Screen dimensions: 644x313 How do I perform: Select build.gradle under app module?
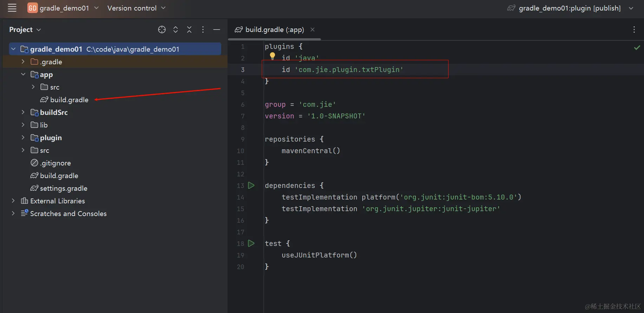click(64, 100)
